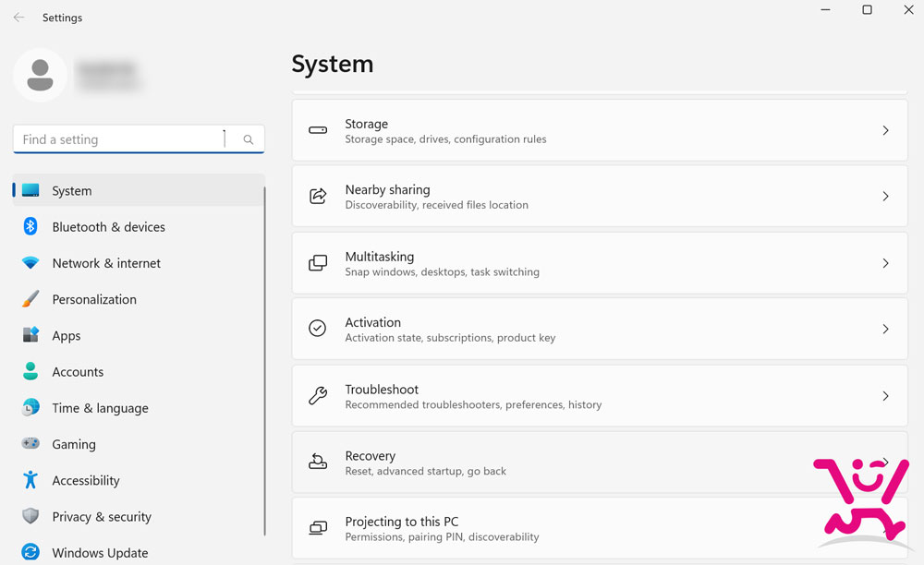Click the Accessibility figure icon
The height and width of the screenshot is (565, 924).
tap(30, 480)
